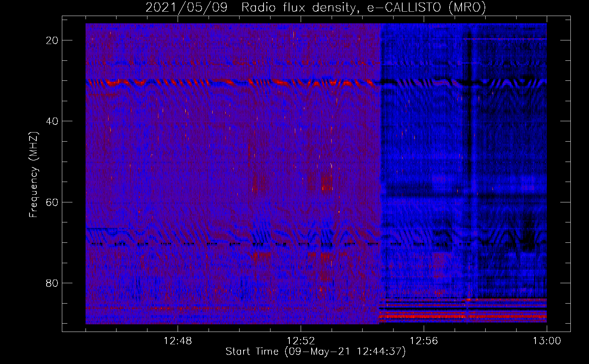Click the 'Start Time (09-May-21 12:44:37)' label

click(315, 352)
